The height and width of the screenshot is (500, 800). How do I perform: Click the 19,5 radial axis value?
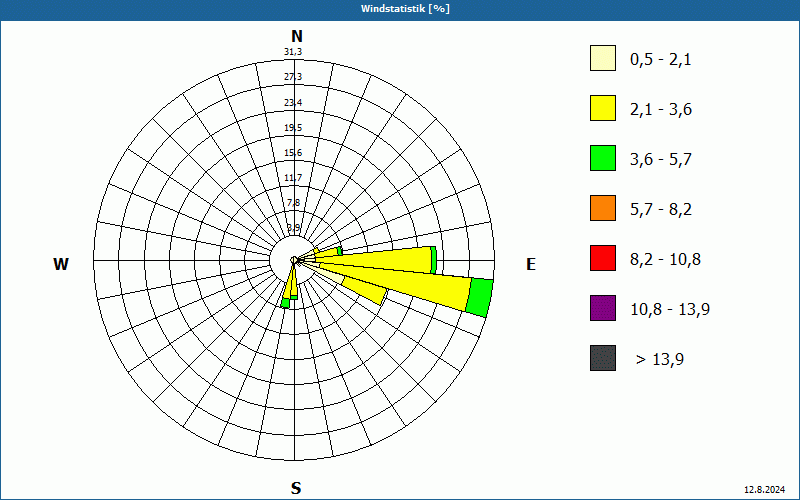(293, 128)
